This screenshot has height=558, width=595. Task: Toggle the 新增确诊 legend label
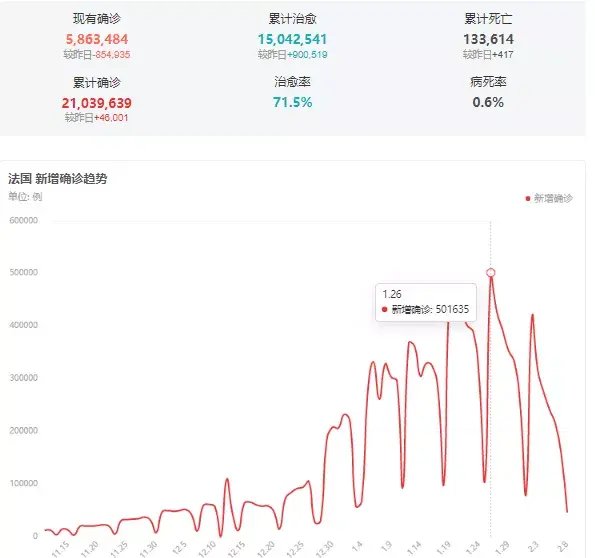pos(553,198)
